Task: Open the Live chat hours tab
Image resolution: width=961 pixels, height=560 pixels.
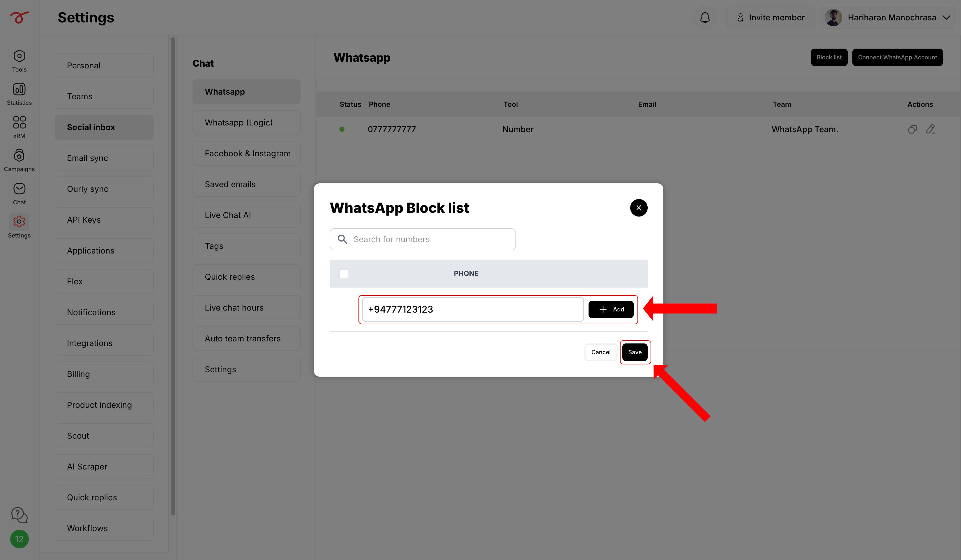Action: 246,308
